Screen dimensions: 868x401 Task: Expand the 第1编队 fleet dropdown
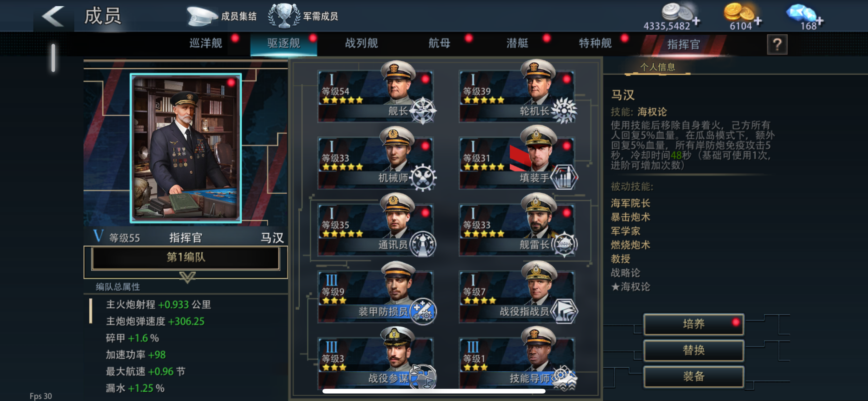click(186, 258)
